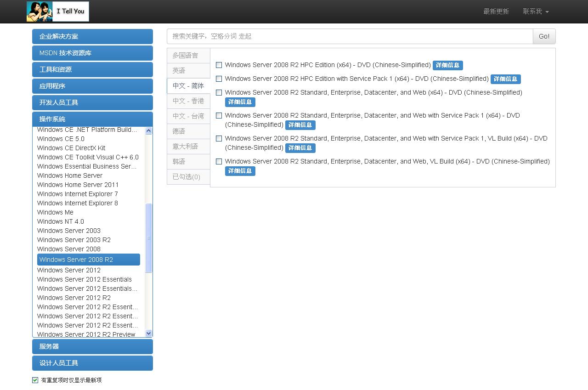Switch to the 多国语言 tab
The image size is (588, 390).
(x=188, y=56)
